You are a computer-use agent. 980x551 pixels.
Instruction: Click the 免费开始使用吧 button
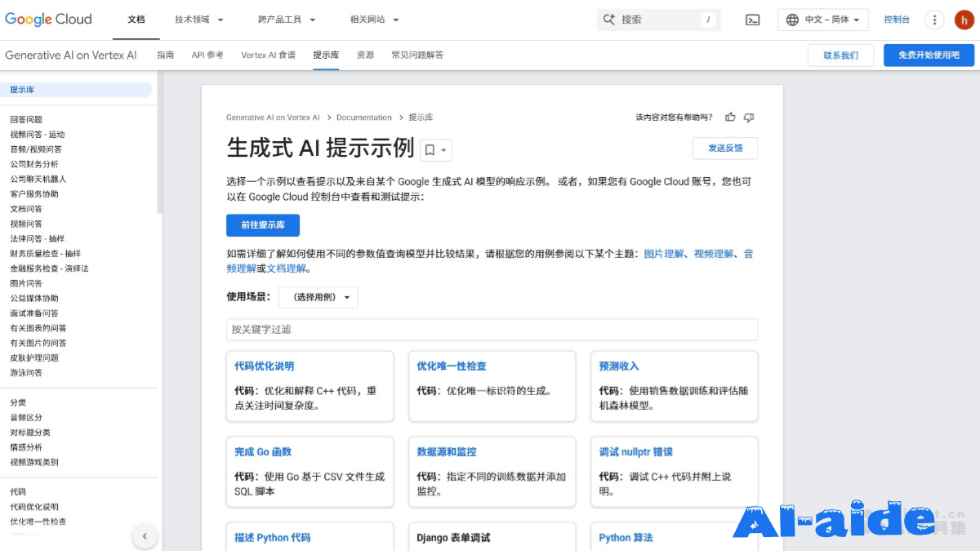[929, 55]
